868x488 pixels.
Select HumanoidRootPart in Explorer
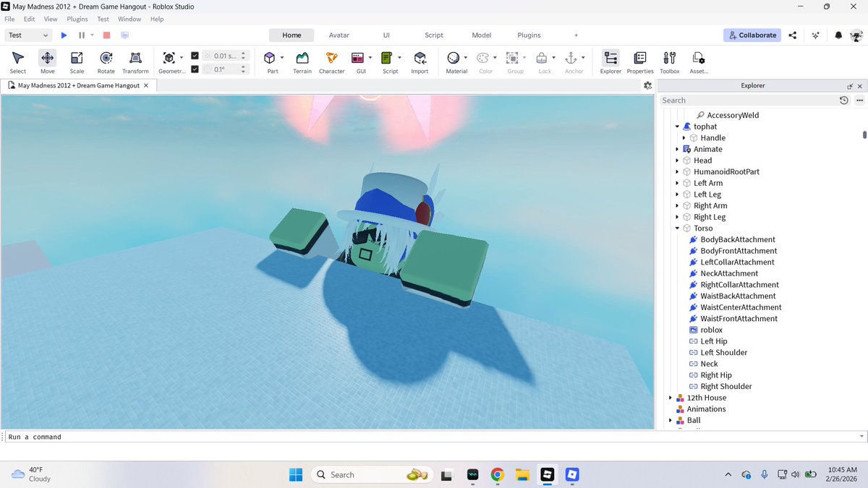click(726, 172)
